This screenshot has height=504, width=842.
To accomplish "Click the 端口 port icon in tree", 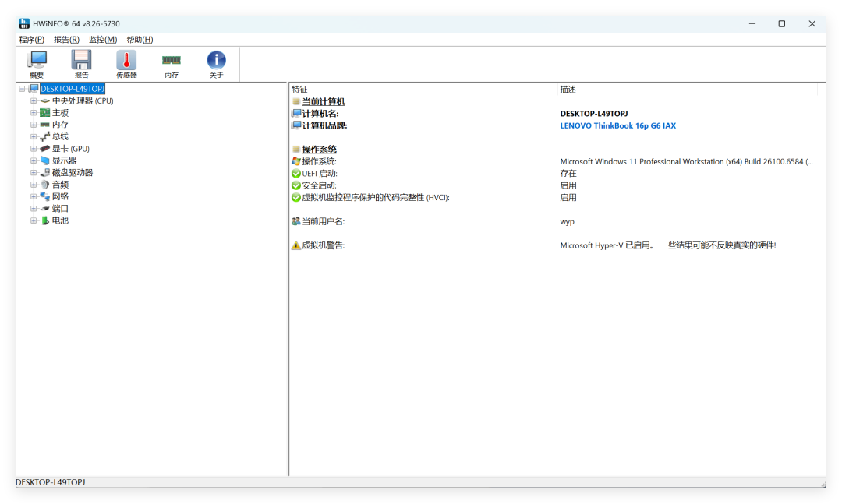I will pyautogui.click(x=45, y=208).
